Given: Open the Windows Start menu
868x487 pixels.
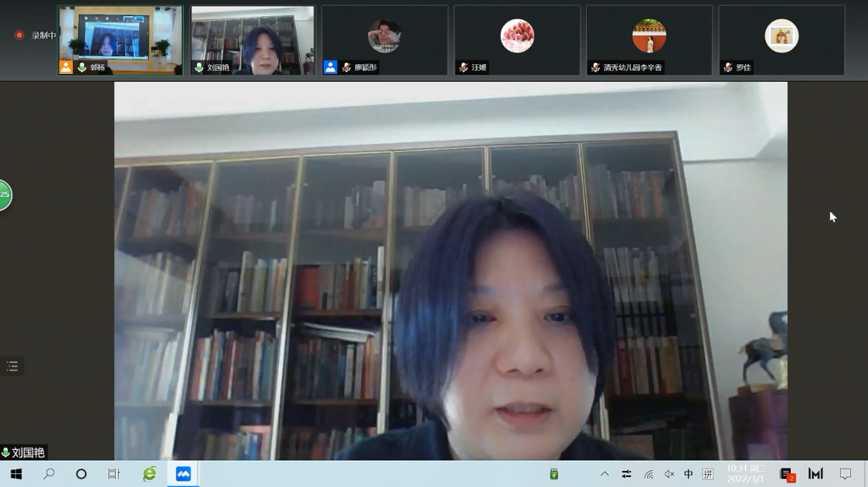Looking at the screenshot, I should [16, 474].
